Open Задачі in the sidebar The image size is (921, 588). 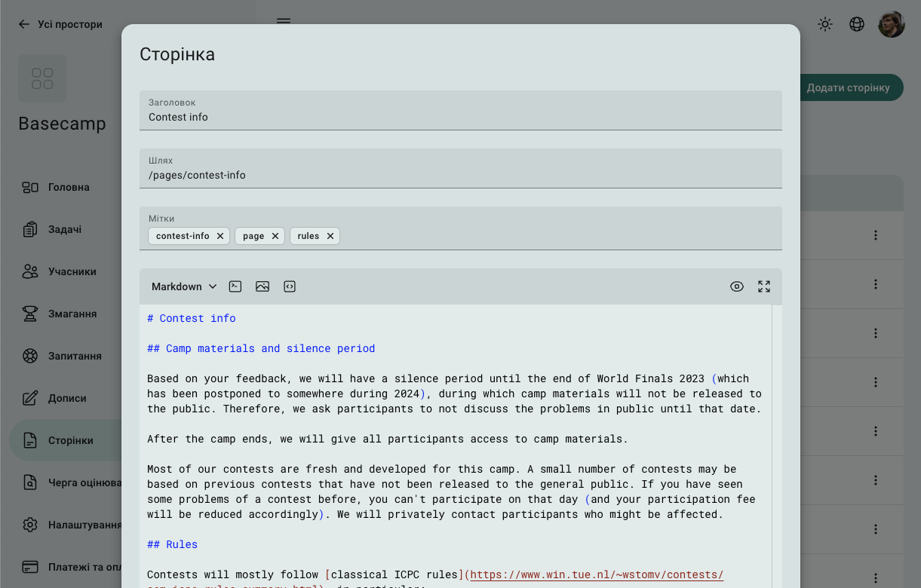click(65, 229)
